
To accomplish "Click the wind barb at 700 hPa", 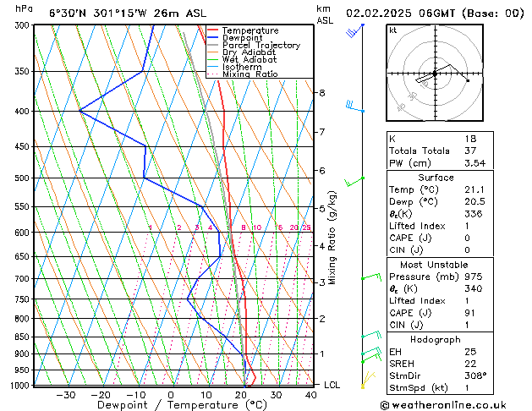I will (x=371, y=277).
